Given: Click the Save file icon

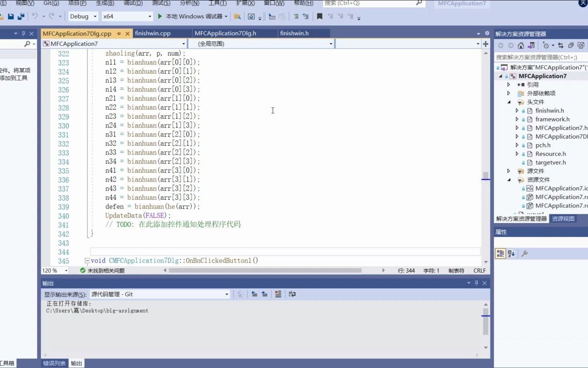Looking at the screenshot, I should (x=11, y=16).
